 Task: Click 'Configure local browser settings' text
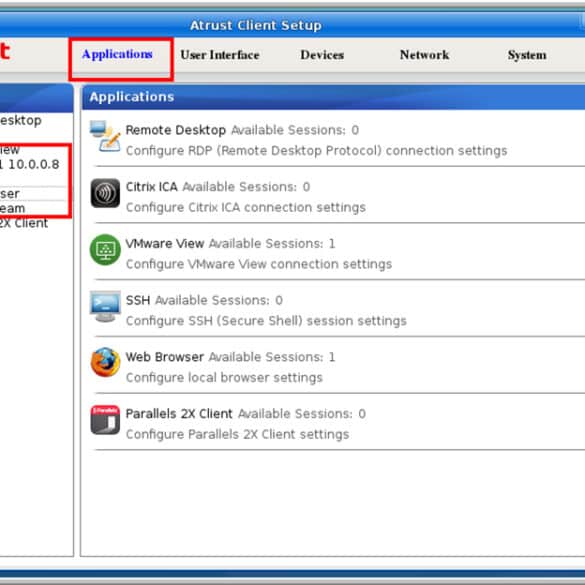coord(224,378)
